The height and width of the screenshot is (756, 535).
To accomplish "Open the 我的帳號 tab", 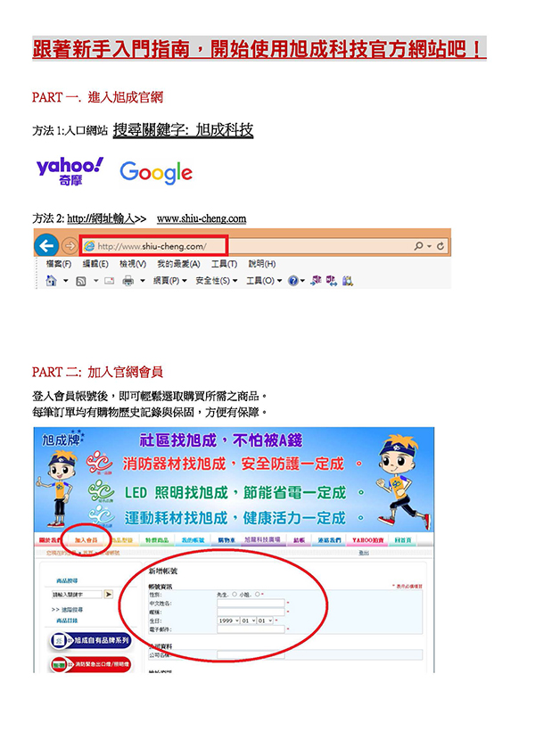I will pos(193,540).
